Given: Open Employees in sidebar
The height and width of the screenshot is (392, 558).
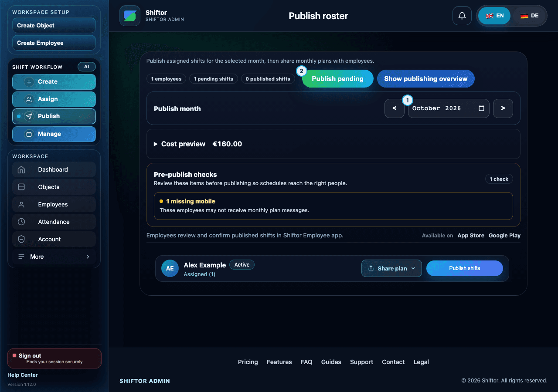Looking at the screenshot, I should (54, 204).
